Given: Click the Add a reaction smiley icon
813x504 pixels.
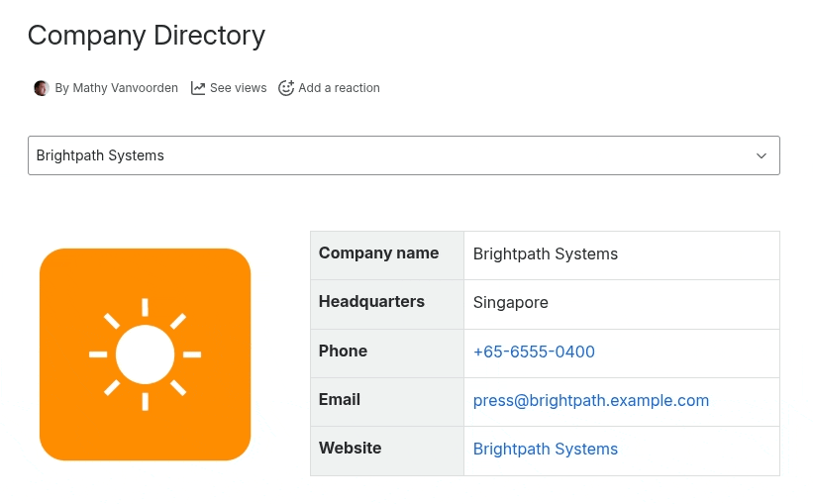Looking at the screenshot, I should [286, 88].
